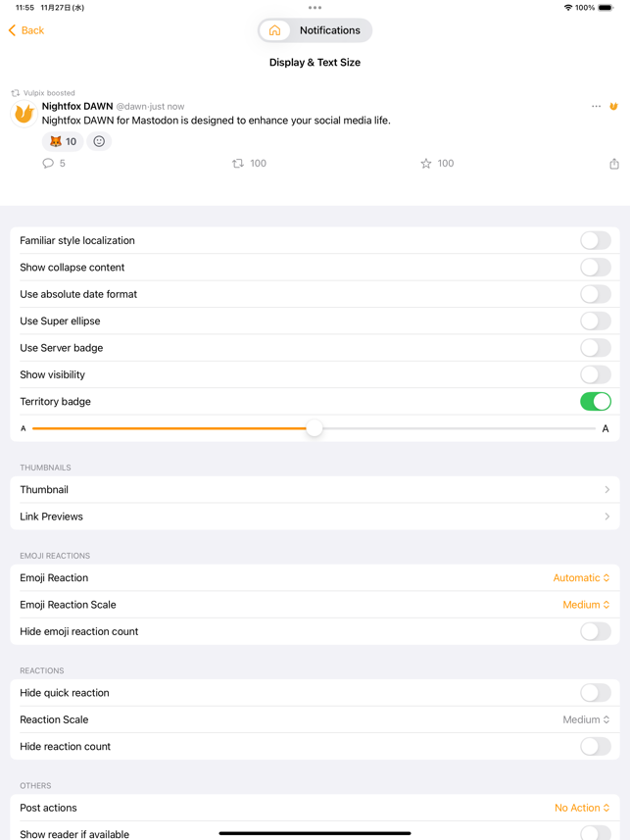Favorite the post with the star icon
This screenshot has height=840, width=630.
pyautogui.click(x=426, y=164)
